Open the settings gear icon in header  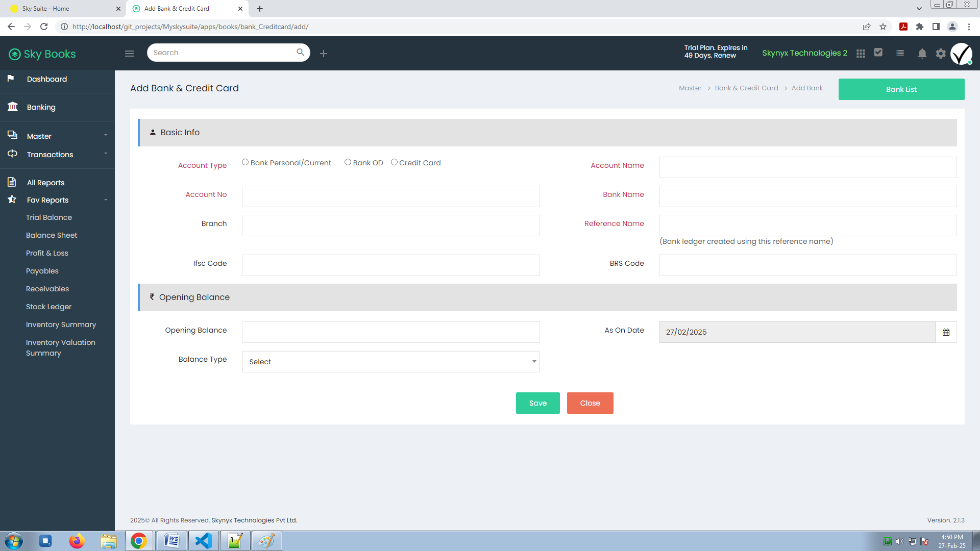[941, 53]
